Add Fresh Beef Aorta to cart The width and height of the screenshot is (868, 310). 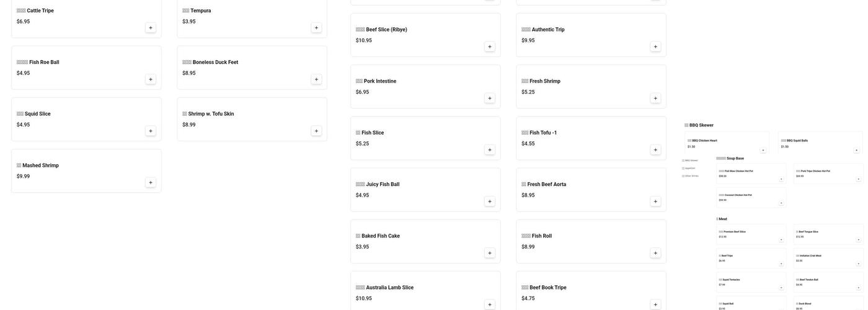pyautogui.click(x=655, y=201)
